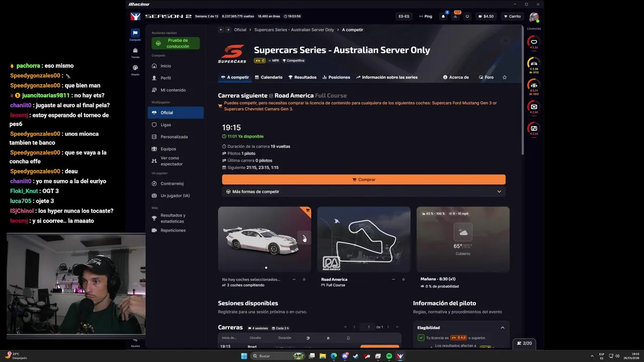
Task: Open the Diseño paint palette icon
Action: [x=135, y=69]
